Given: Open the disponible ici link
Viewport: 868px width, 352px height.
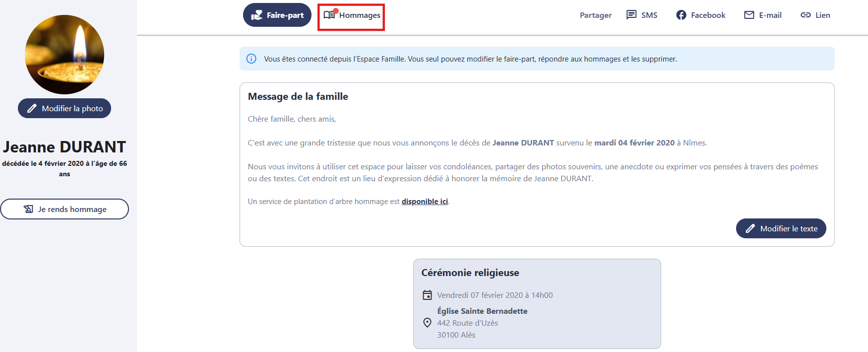Looking at the screenshot, I should pyautogui.click(x=425, y=201).
